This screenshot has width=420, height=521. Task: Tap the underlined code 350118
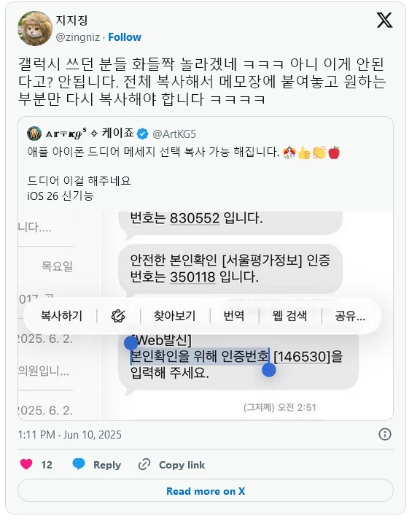pos(192,277)
